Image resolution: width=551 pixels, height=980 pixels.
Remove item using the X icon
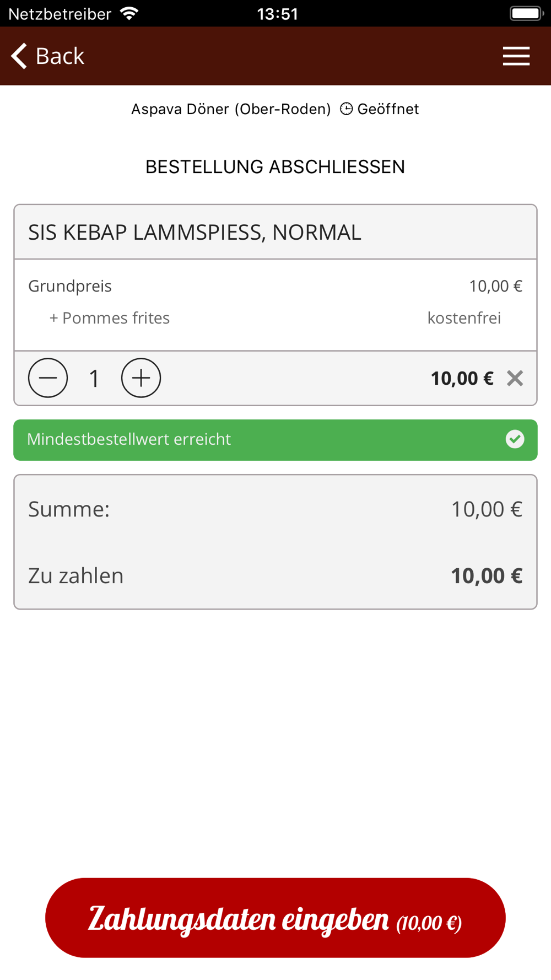point(515,379)
